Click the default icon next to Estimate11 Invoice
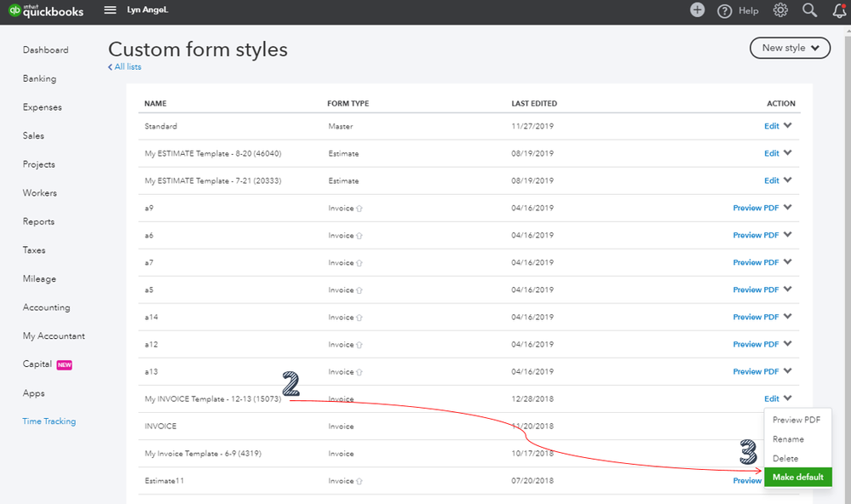Image resolution: width=851 pixels, height=504 pixels. point(359,481)
